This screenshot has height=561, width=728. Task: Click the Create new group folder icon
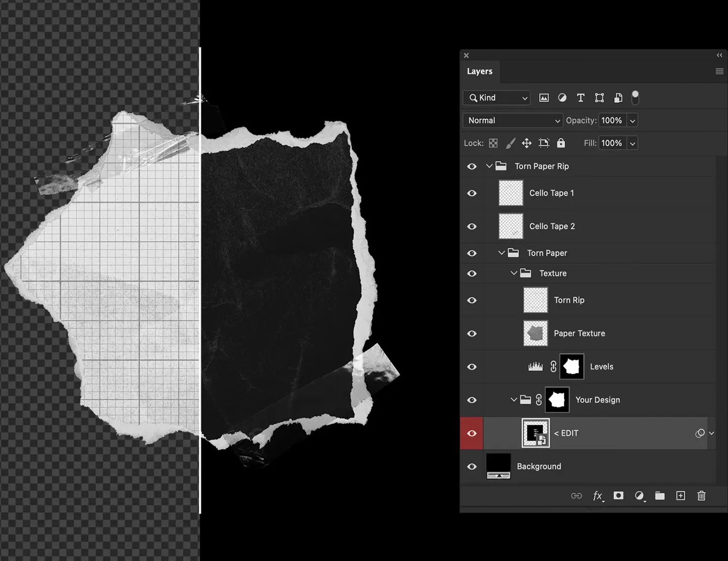coord(660,496)
